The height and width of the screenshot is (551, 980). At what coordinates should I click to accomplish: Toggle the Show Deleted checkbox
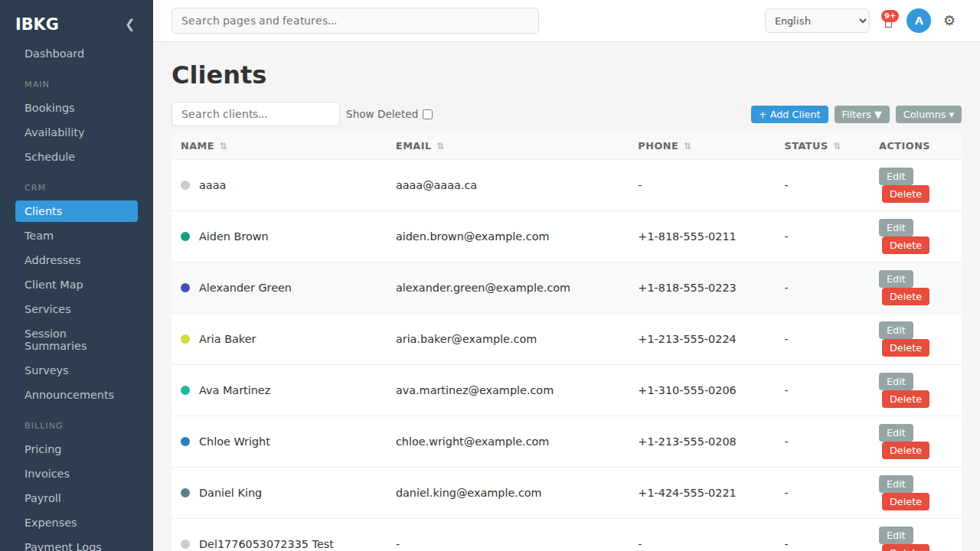[x=427, y=114]
